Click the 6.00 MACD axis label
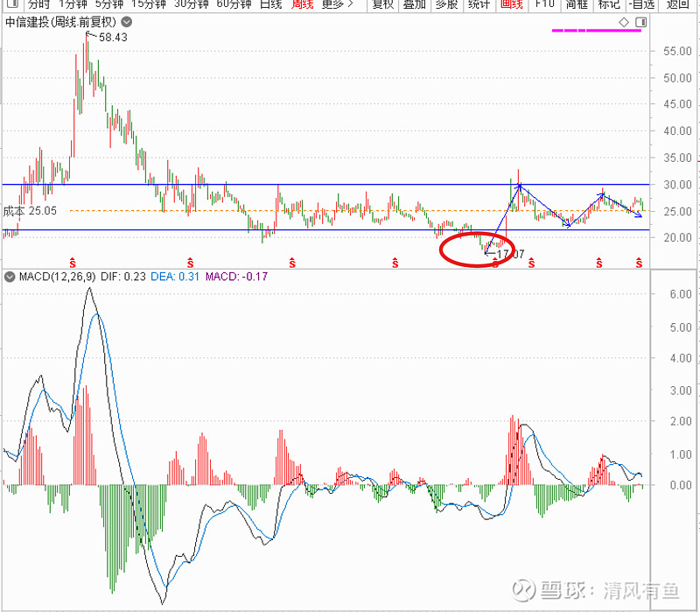Screen dimensions: 700x612 coord(681,294)
